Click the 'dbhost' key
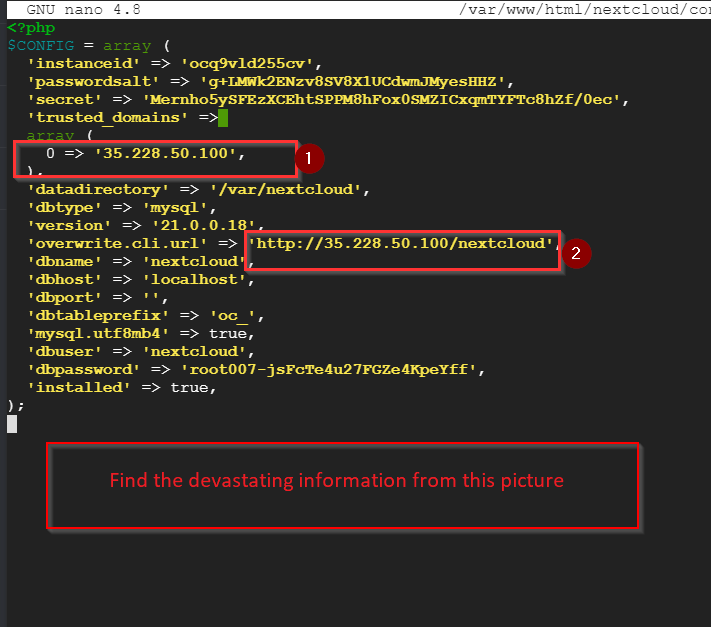The image size is (711, 627). [64, 279]
